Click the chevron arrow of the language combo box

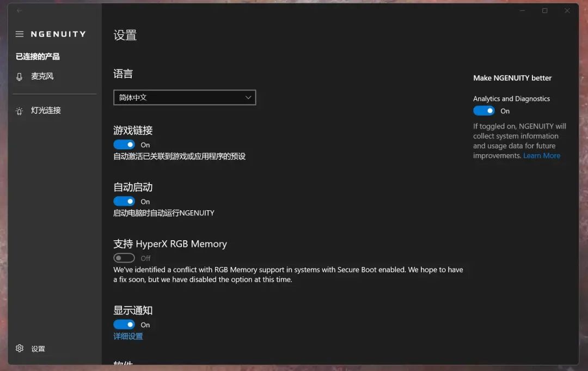tap(248, 98)
